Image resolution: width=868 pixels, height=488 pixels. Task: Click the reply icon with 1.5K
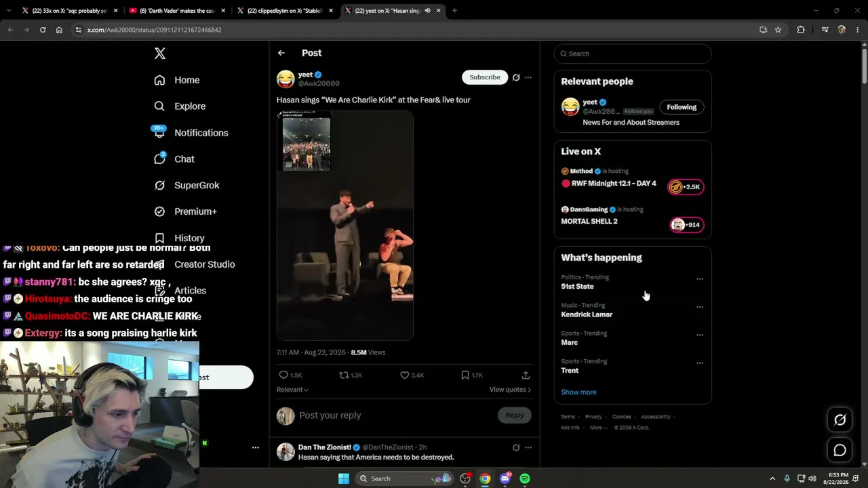tap(283, 375)
